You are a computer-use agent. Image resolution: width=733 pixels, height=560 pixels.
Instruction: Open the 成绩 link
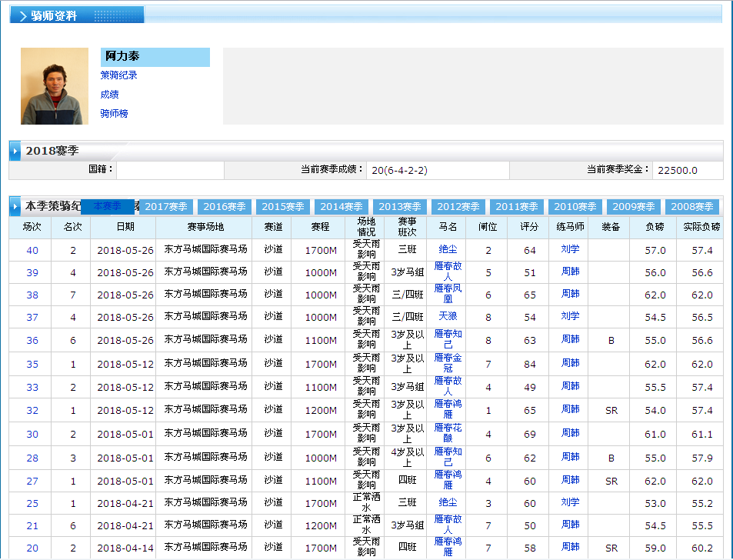pyautogui.click(x=109, y=95)
